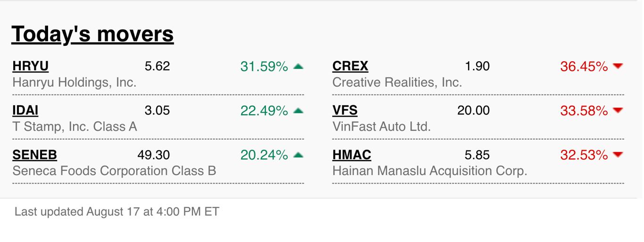Screen dimensions: 644x242
Task: Select the VinFast Auto Ltd. company name
Action: 381,127
